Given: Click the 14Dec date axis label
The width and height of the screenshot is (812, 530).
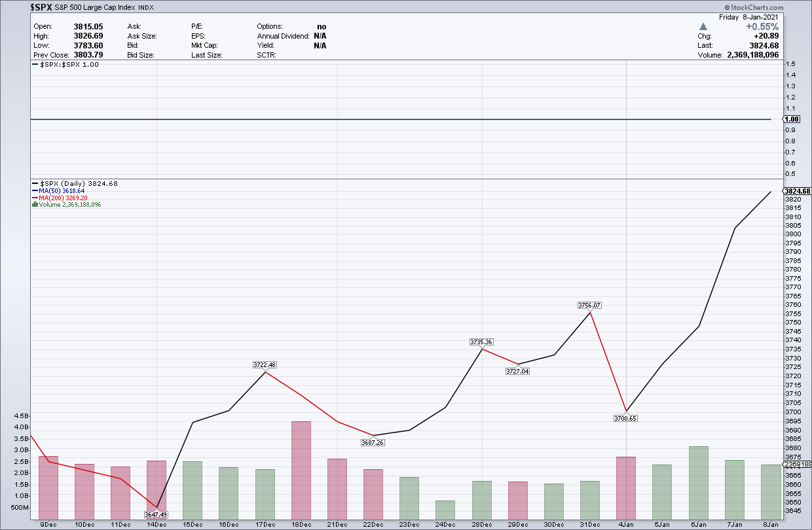Looking at the screenshot, I should [x=157, y=525].
